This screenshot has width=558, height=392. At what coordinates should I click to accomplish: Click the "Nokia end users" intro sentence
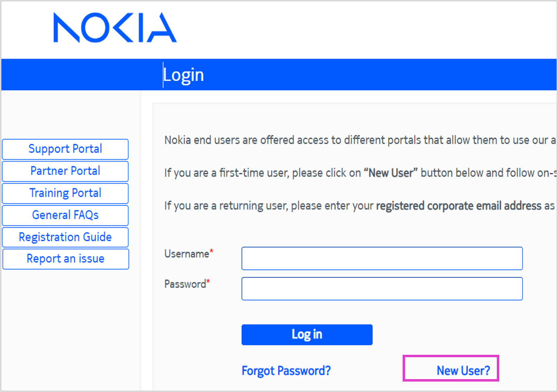(x=358, y=140)
